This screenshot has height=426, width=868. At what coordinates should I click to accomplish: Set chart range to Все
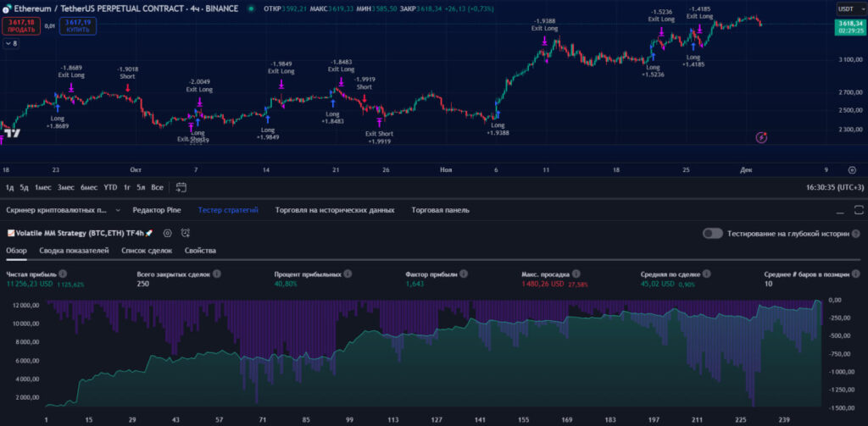click(x=157, y=187)
